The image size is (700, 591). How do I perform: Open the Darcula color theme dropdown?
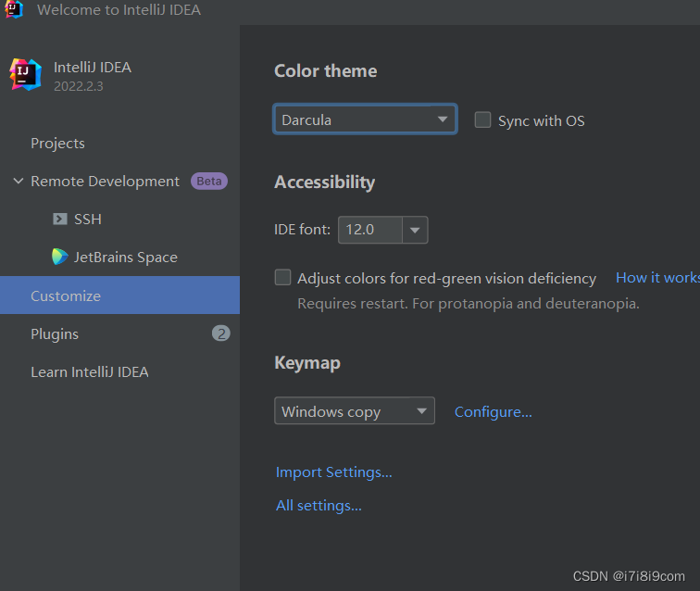[365, 119]
